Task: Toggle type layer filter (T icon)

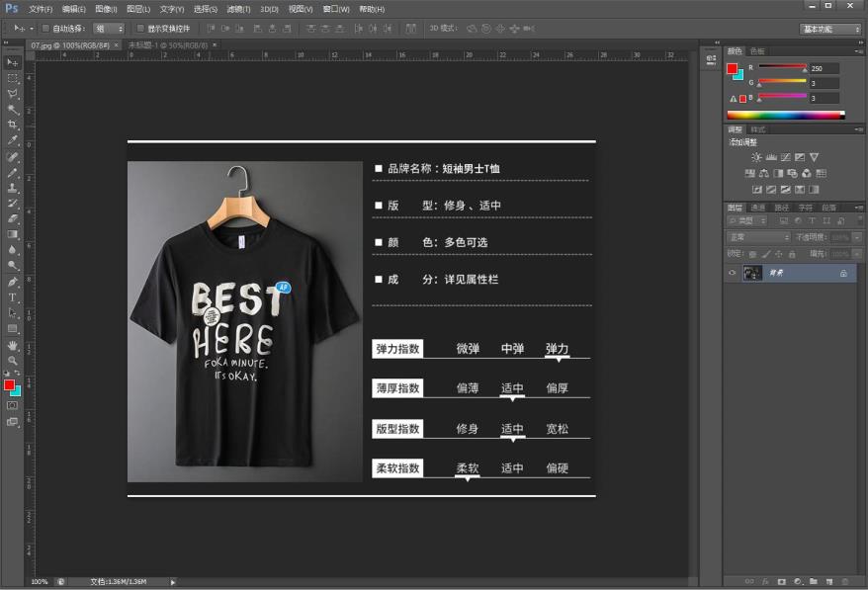Action: pyautogui.click(x=812, y=220)
